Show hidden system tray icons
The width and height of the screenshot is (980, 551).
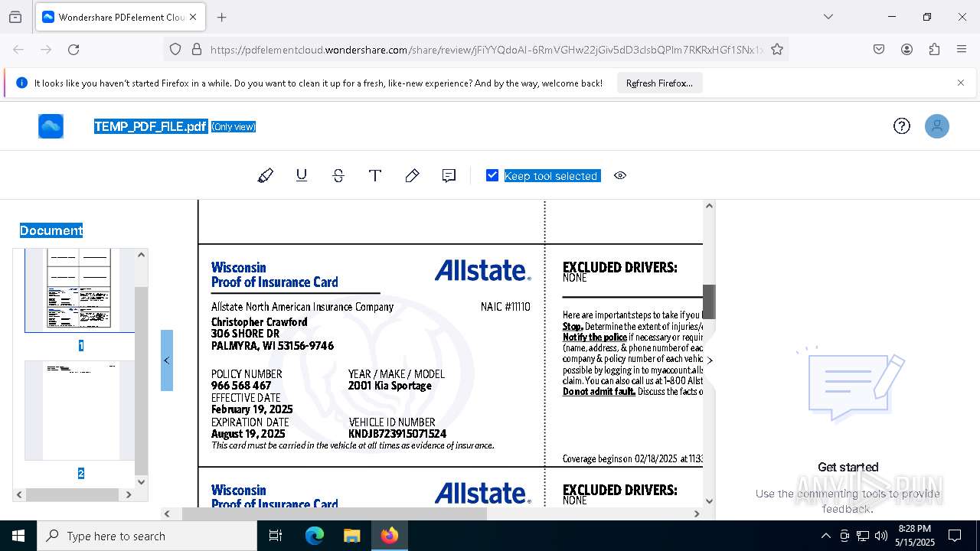click(x=825, y=536)
